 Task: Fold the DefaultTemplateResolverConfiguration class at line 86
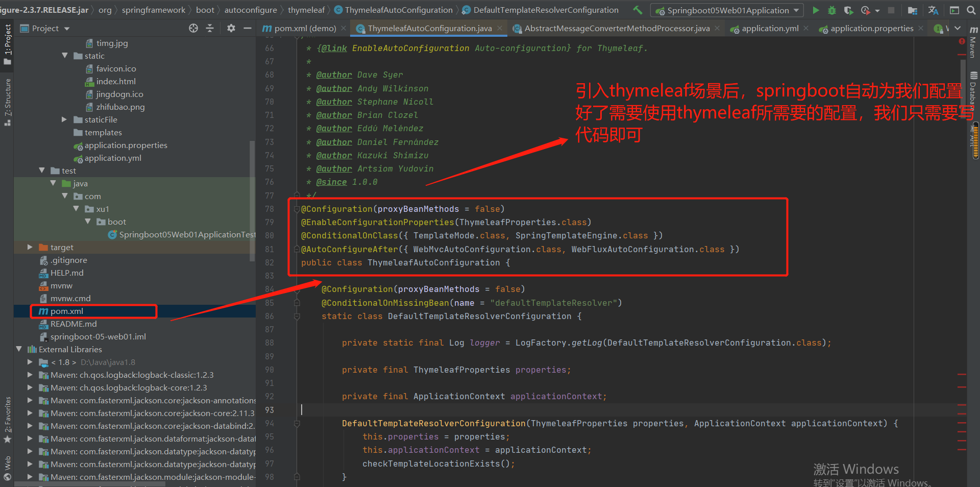297,316
